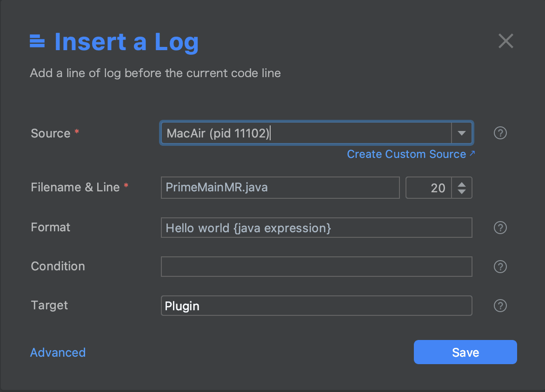Open help for the Target field
This screenshot has height=392, width=545.
(500, 306)
